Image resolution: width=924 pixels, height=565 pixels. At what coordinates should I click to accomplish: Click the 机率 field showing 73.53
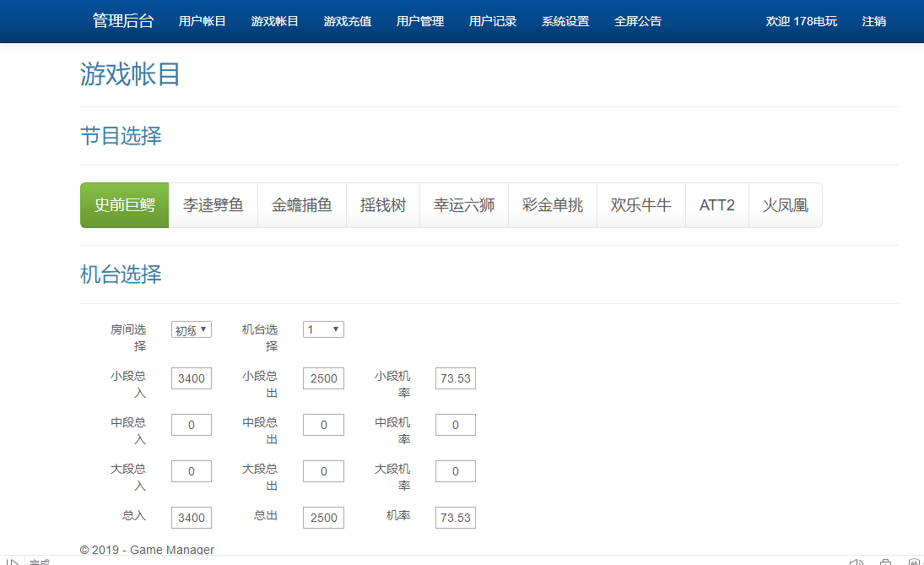[x=455, y=517]
